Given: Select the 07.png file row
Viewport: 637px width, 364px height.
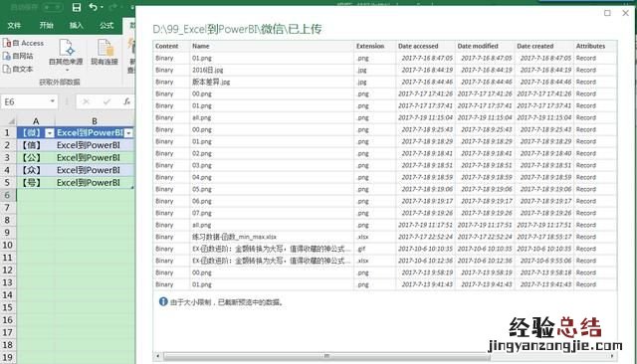Looking at the screenshot, I should pos(385,213).
